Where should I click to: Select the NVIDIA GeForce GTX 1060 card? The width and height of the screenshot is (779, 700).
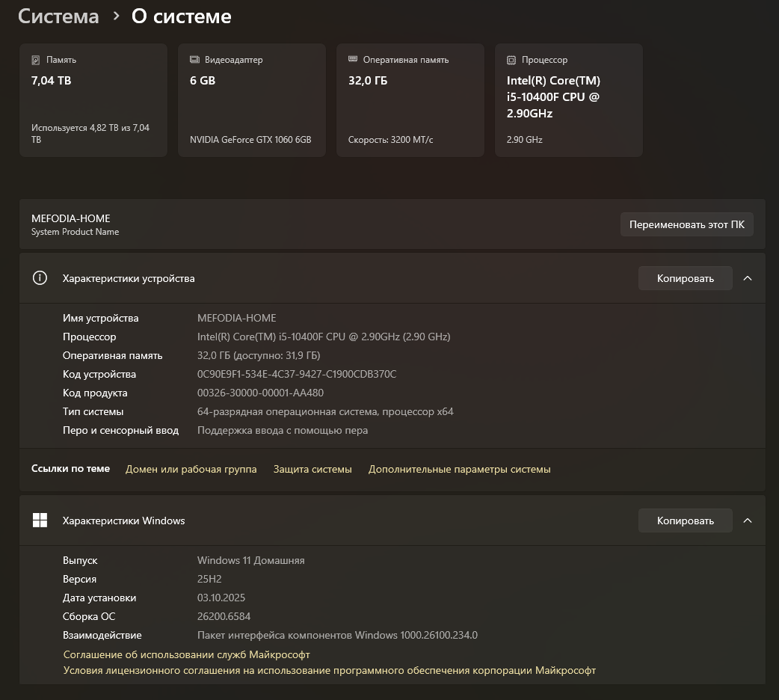pos(251,101)
